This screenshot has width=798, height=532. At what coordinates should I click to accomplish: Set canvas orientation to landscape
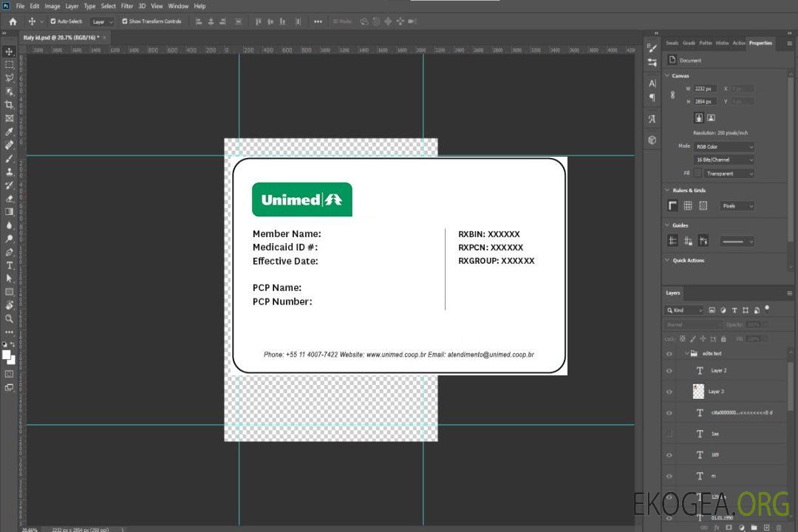(711, 117)
